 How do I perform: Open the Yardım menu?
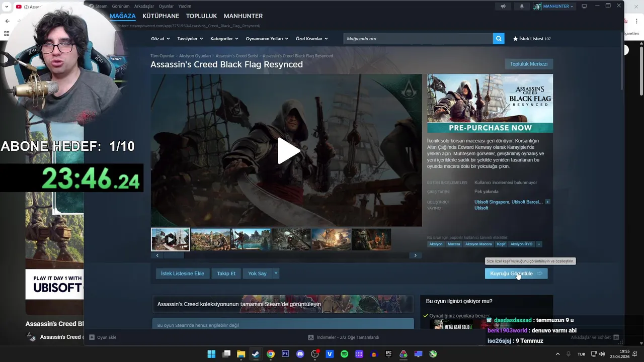pos(185,6)
